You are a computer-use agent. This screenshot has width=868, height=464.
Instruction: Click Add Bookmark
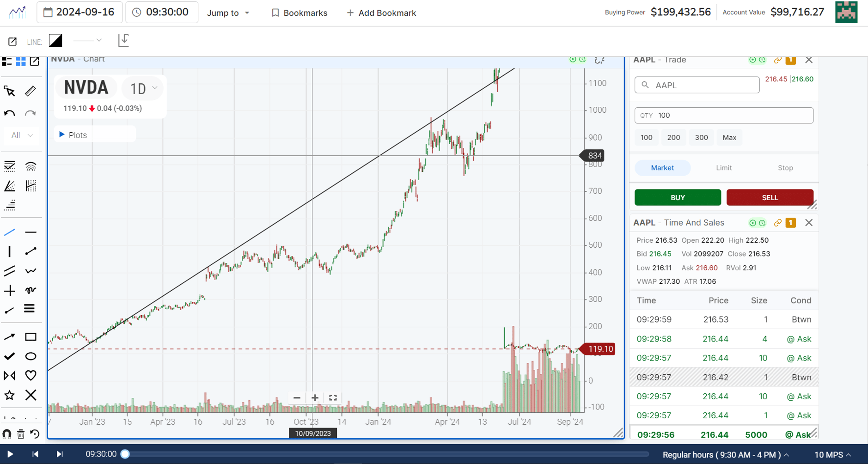[x=381, y=12]
